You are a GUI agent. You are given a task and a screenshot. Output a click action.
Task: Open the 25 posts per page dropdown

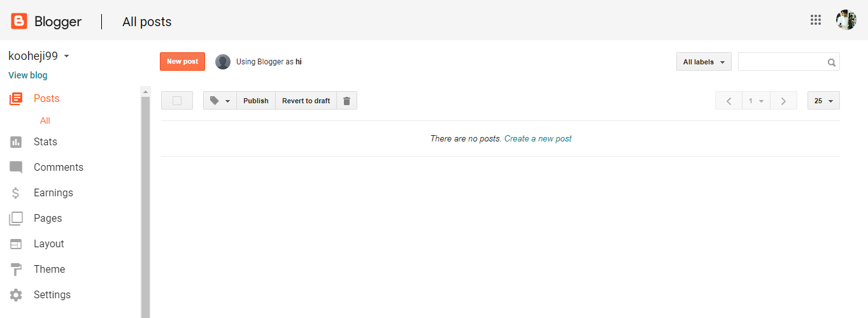click(x=823, y=101)
